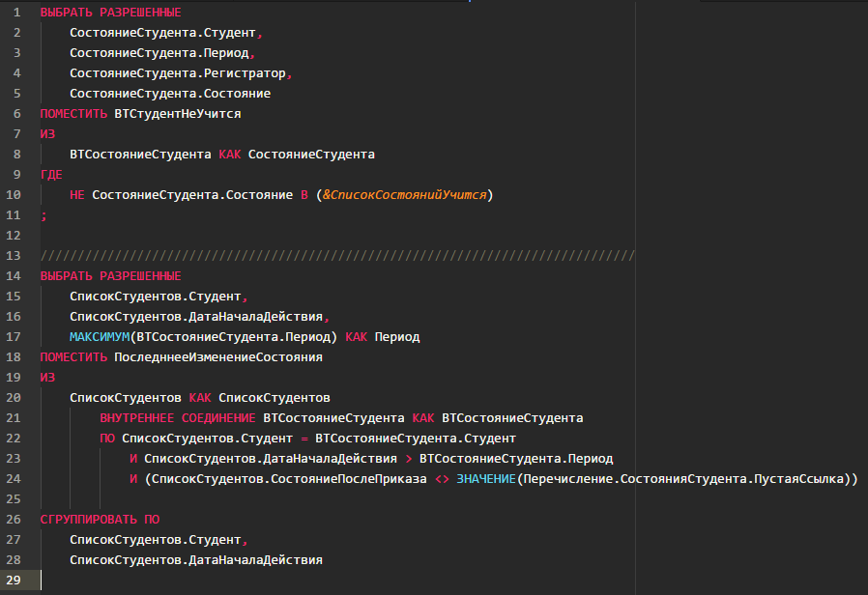
Task: Click the &СписокСостоянийУчится parameter
Action: [x=404, y=195]
